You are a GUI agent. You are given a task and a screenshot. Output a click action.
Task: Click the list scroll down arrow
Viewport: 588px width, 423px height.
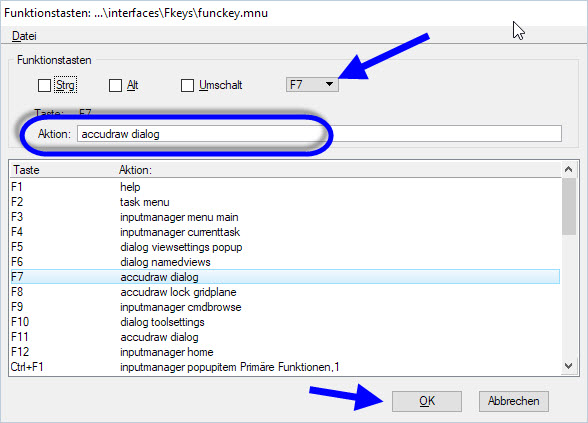tap(568, 366)
